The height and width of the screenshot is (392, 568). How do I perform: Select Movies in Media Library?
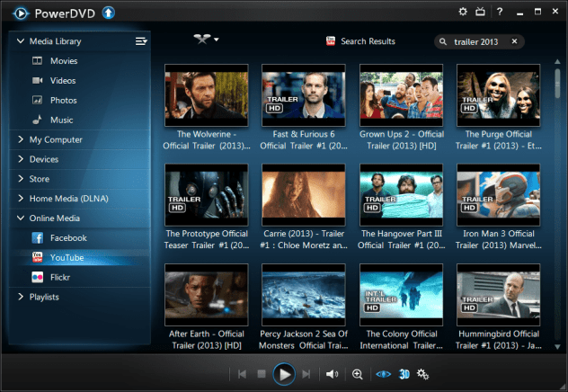point(64,61)
